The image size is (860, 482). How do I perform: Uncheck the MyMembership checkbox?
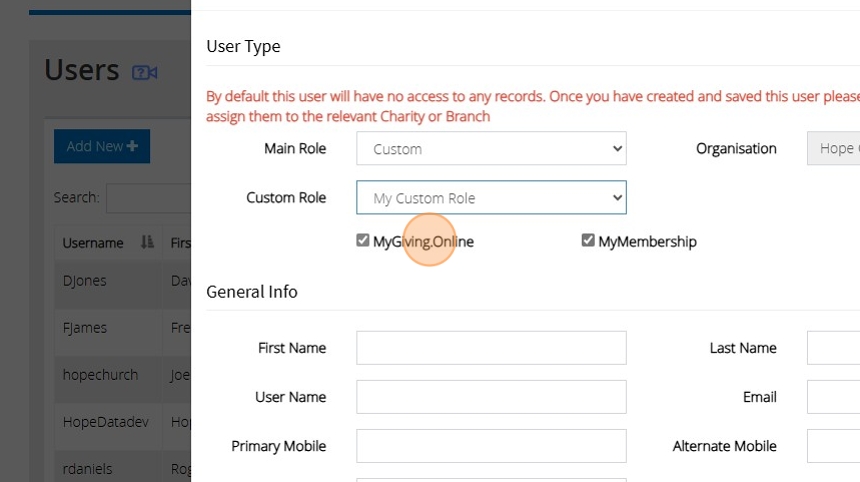point(588,241)
